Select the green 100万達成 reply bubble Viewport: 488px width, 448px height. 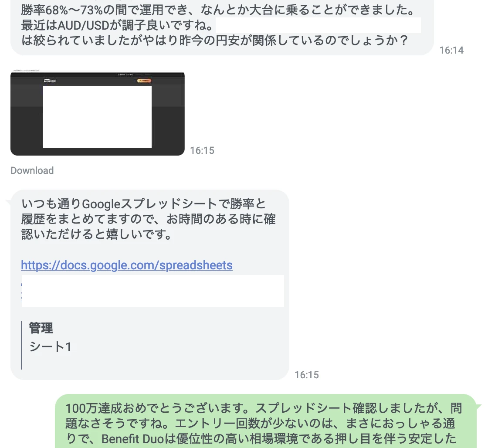(x=266, y=421)
